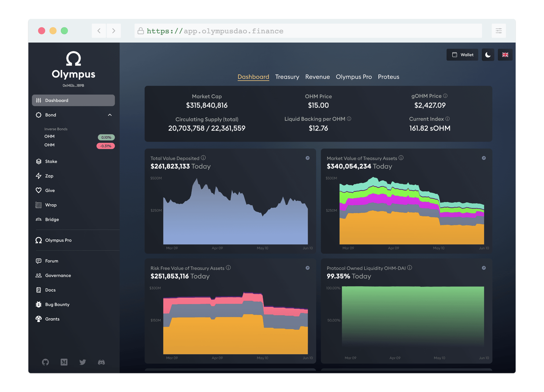Expand the Risk Free Value chart
Image resolution: width=544 pixels, height=392 pixels.
tap(307, 268)
